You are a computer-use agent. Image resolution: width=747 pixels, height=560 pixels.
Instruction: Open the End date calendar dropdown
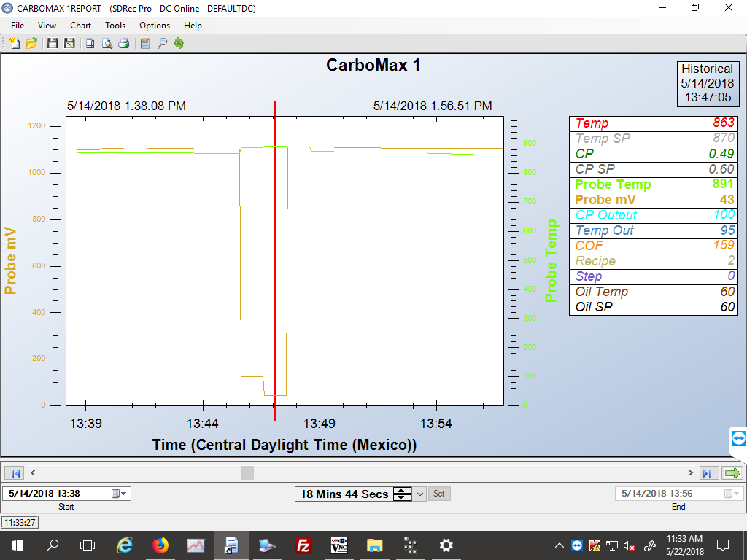click(x=731, y=494)
